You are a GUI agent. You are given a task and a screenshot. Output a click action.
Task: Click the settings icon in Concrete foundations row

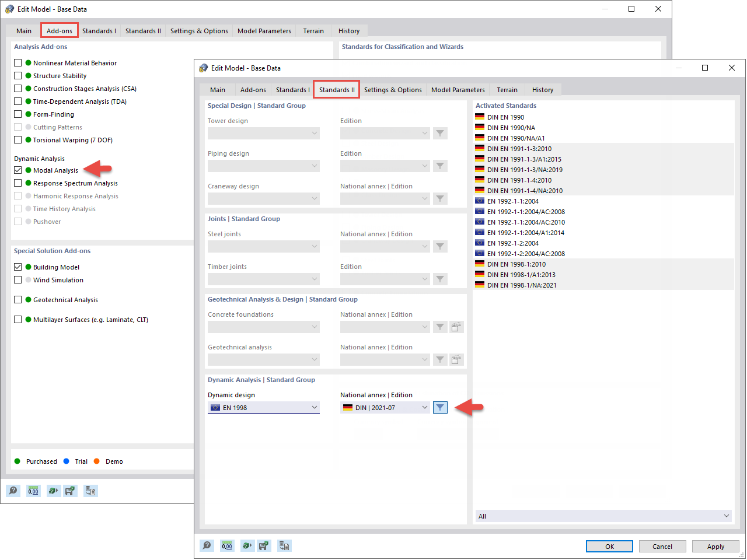456,327
